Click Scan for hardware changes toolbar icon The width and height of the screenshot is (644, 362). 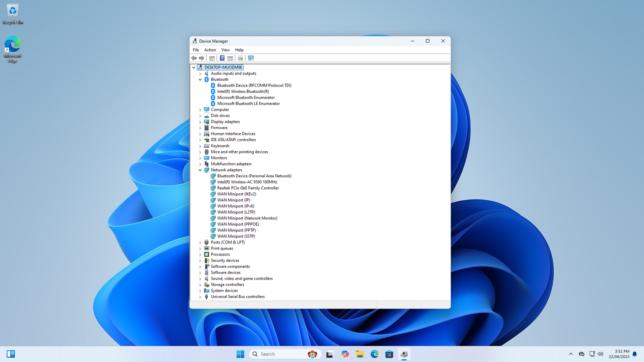click(251, 58)
